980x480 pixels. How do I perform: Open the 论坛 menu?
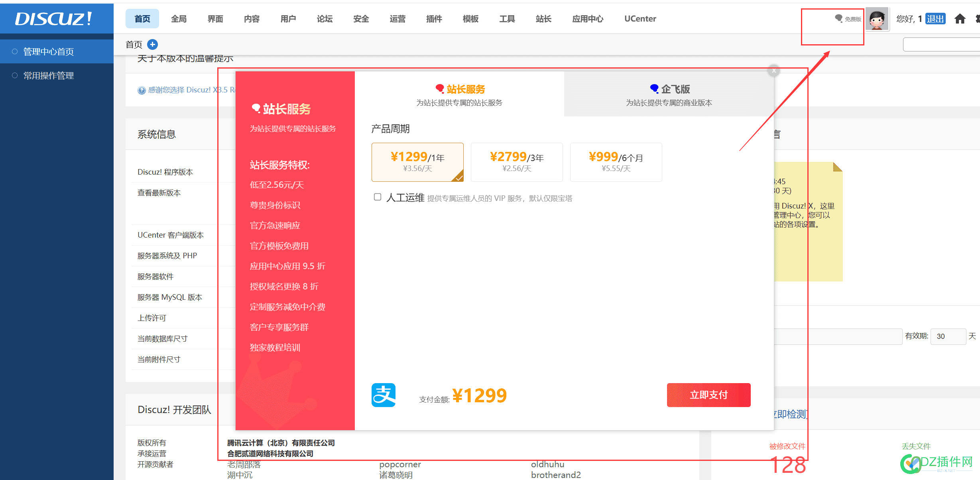pos(325,19)
